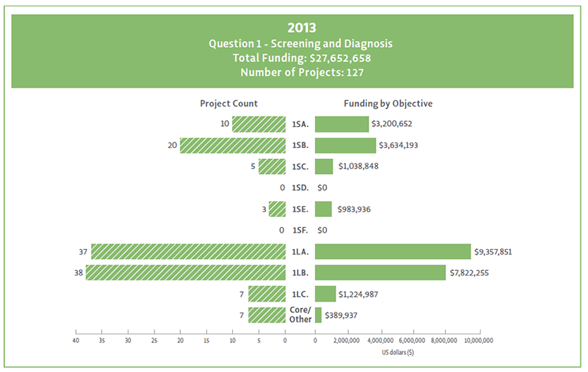Click the Funding by Objective heading

click(388, 103)
